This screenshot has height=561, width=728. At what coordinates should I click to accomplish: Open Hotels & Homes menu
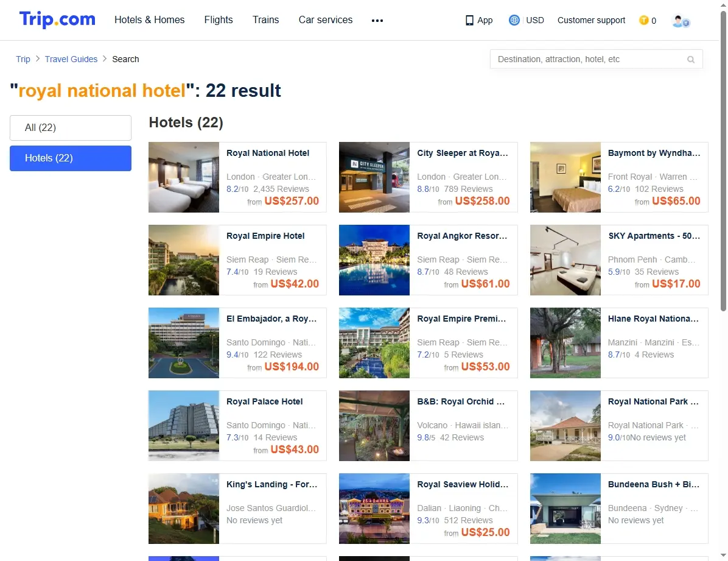tap(150, 20)
